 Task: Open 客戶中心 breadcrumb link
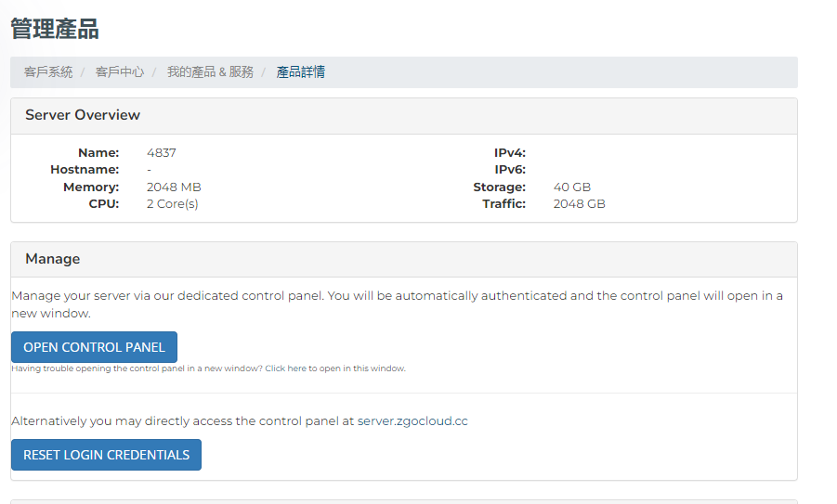coord(120,72)
